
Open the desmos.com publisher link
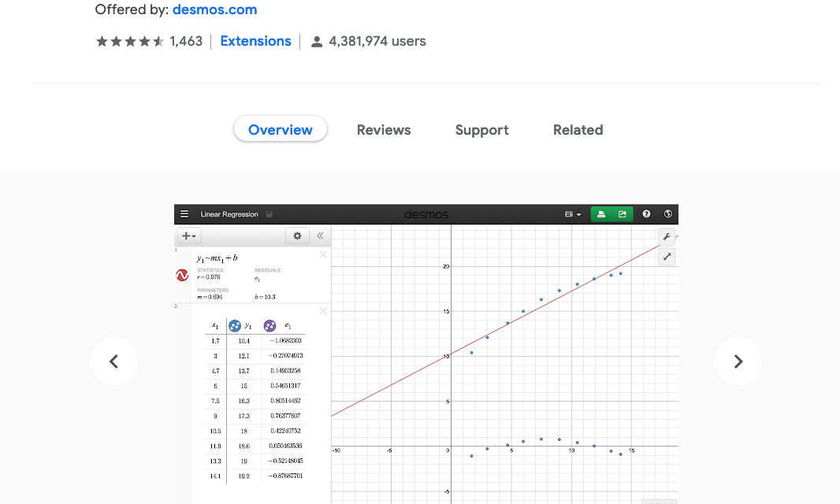[215, 9]
